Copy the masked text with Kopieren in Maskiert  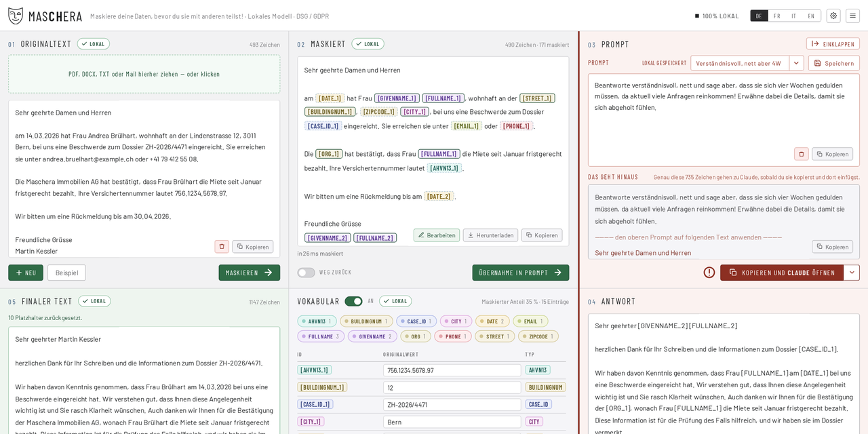pos(542,235)
